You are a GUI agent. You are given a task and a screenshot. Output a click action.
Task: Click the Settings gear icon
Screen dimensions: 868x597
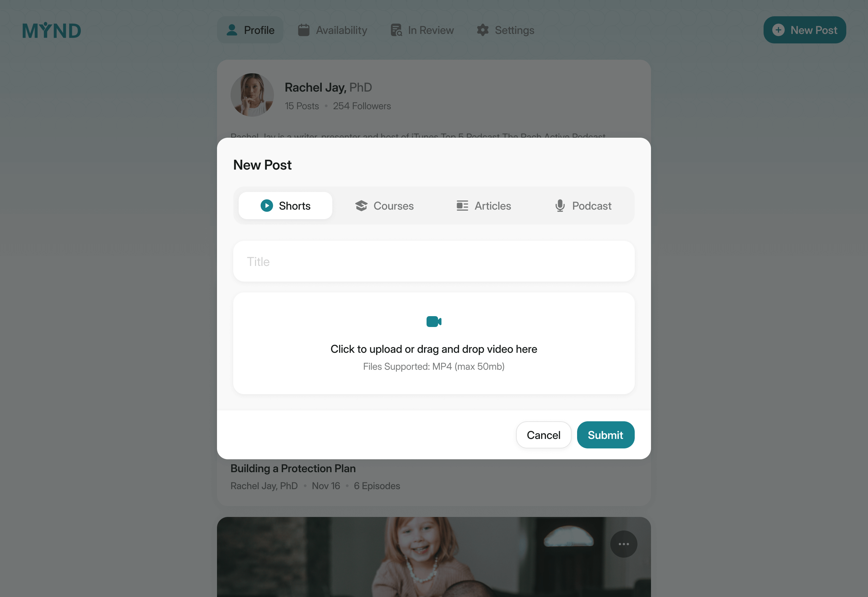(x=482, y=30)
